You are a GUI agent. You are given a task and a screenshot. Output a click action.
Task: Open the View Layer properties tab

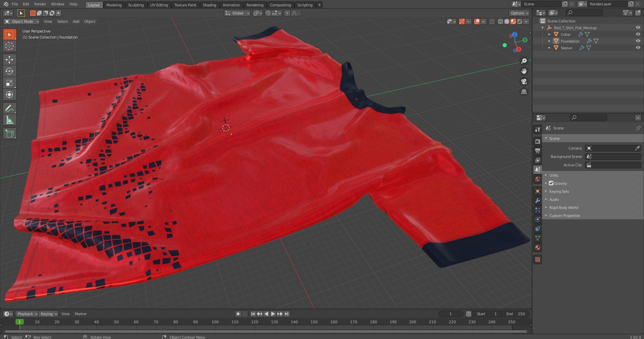click(538, 160)
